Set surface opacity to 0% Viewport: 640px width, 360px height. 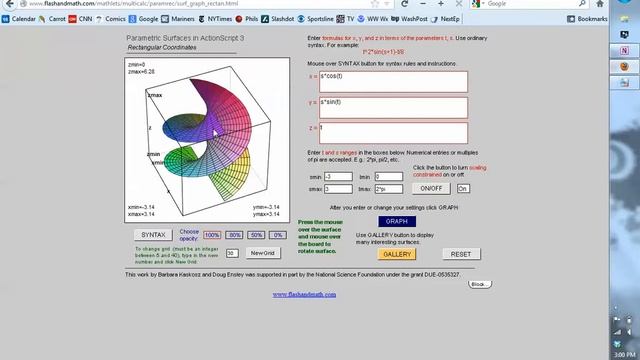(278, 235)
